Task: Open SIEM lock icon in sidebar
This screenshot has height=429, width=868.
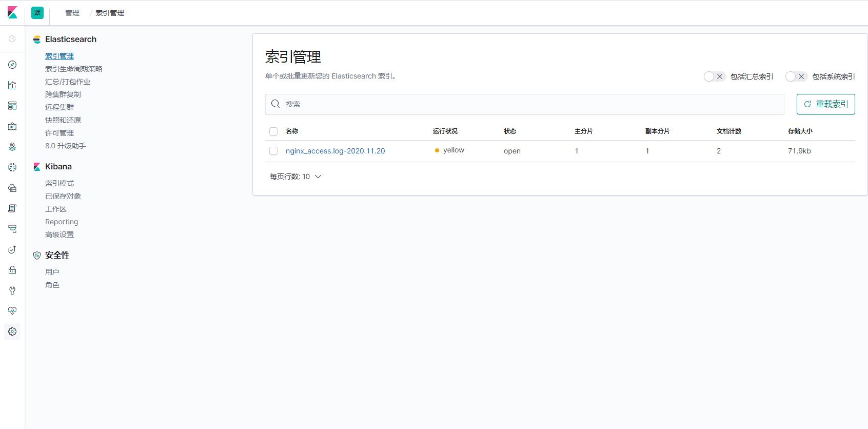Action: click(12, 270)
